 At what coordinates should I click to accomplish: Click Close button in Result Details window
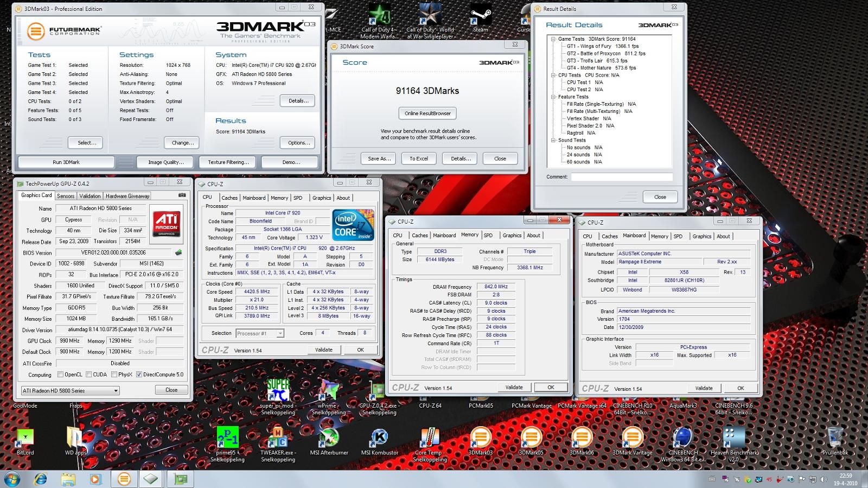point(660,197)
